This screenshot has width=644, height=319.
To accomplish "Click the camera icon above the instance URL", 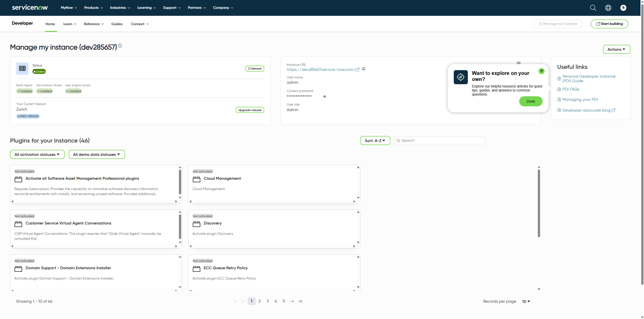I will [x=518, y=63].
